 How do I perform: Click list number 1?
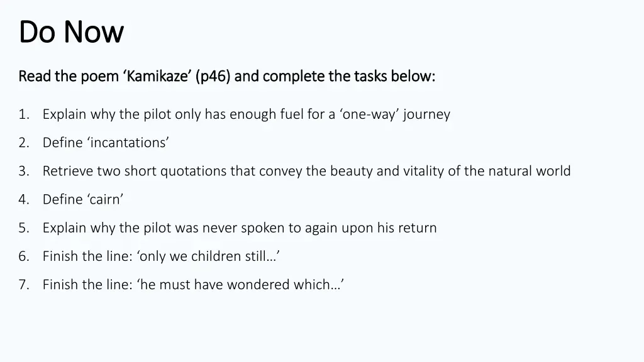coord(24,114)
